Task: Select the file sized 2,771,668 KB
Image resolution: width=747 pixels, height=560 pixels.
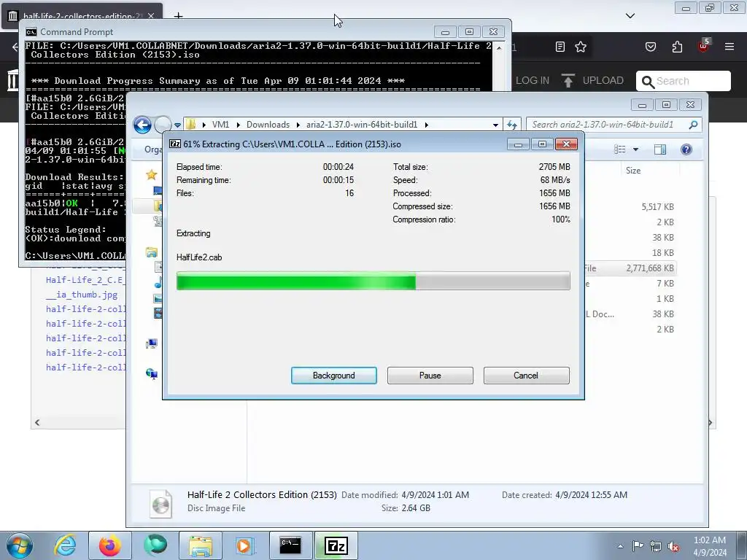Action: pyautogui.click(x=650, y=268)
